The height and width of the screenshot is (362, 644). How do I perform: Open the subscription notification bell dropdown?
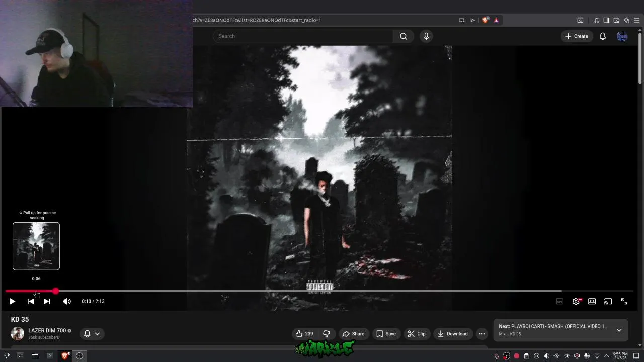coord(92,334)
